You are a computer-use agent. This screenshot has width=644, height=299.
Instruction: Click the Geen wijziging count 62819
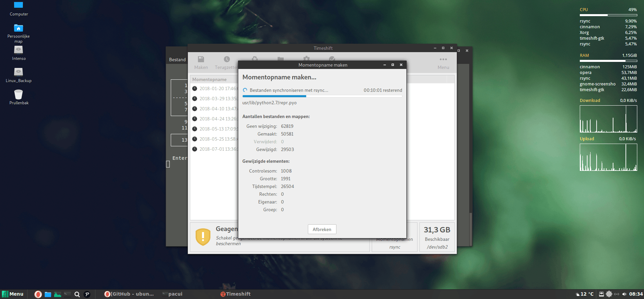pyautogui.click(x=287, y=126)
